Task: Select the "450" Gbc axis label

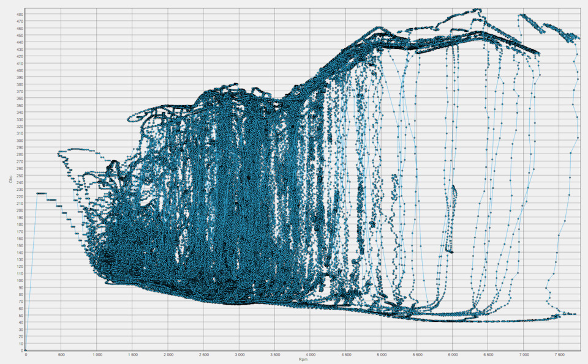Action: pos(20,35)
